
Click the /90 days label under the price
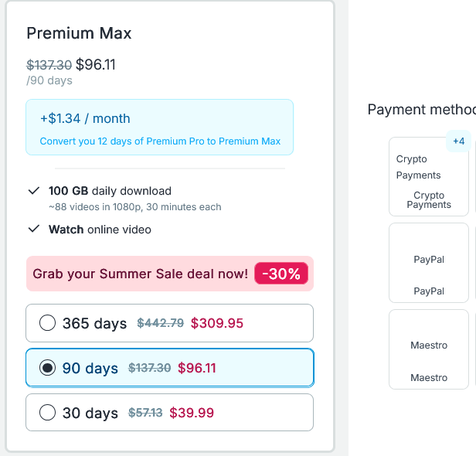(x=49, y=80)
